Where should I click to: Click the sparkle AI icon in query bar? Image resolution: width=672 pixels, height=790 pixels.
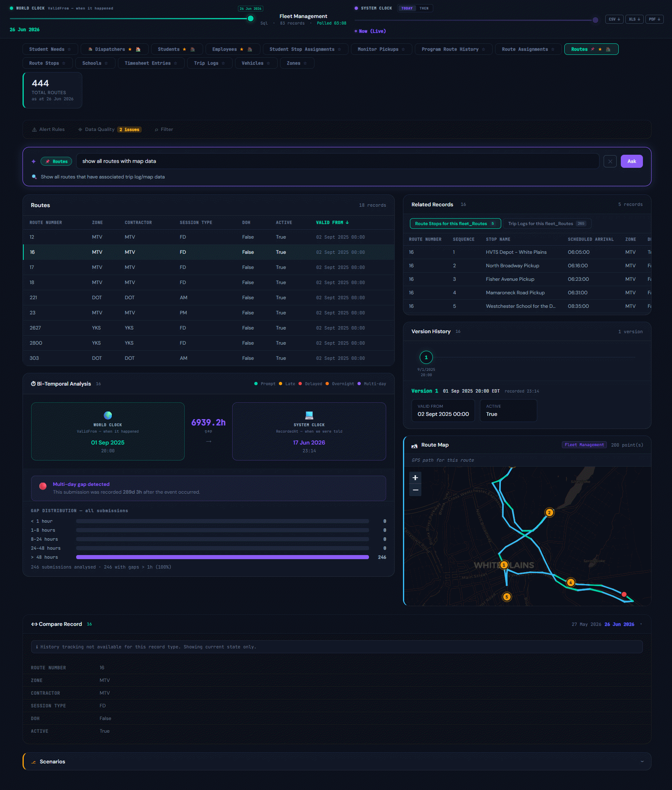click(x=34, y=162)
